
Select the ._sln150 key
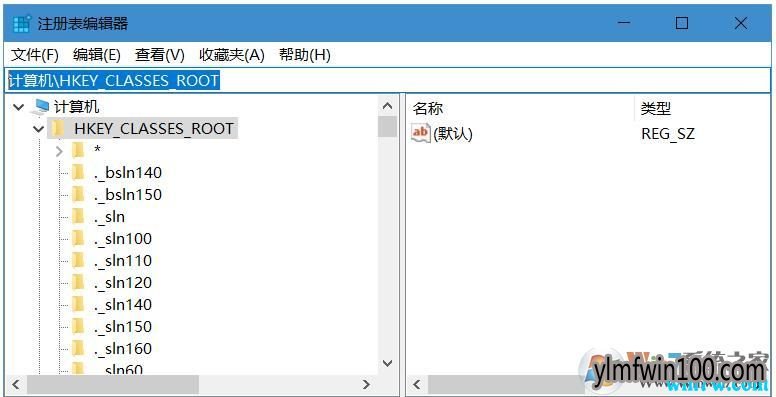point(123,327)
